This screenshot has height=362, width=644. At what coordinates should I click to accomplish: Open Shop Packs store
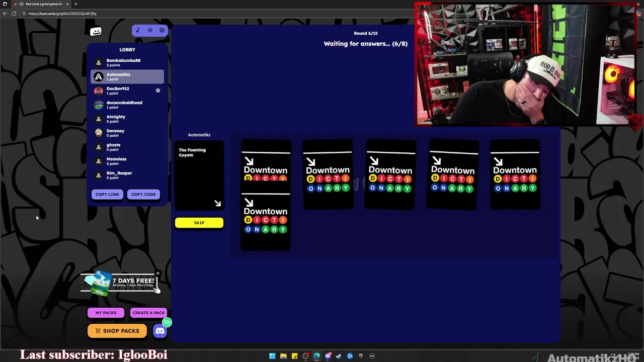(117, 331)
